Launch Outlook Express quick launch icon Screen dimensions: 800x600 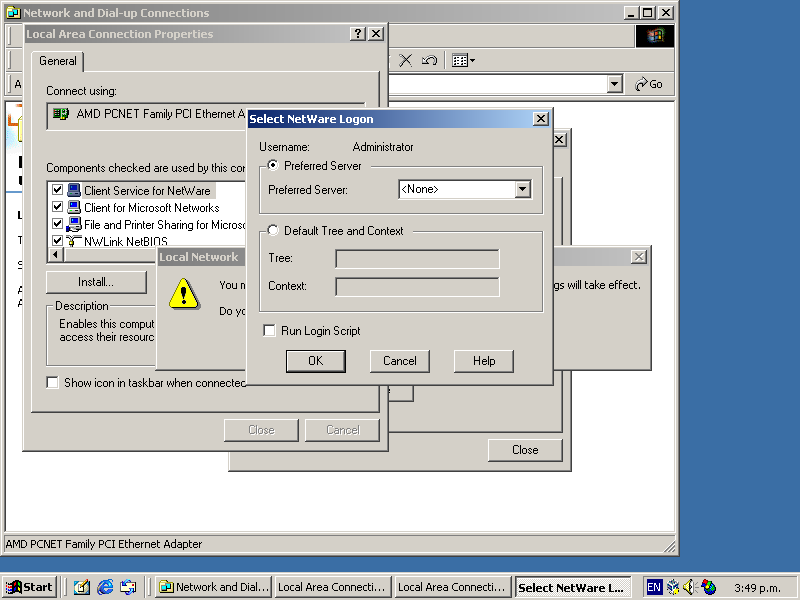(x=128, y=587)
